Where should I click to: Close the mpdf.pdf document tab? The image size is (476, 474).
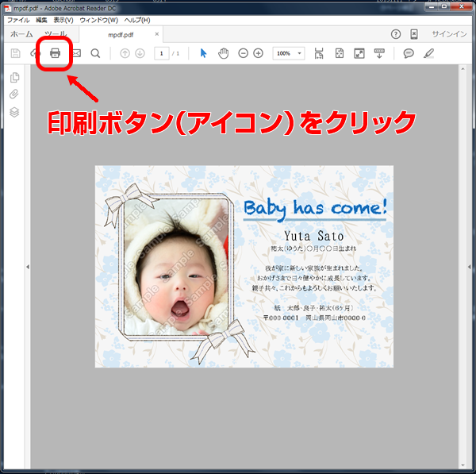[x=156, y=34]
